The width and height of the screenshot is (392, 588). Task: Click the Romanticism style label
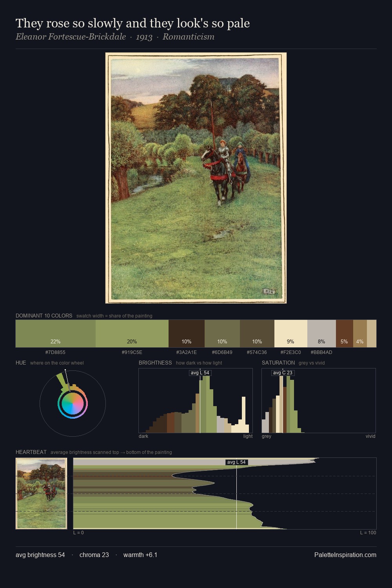click(189, 37)
